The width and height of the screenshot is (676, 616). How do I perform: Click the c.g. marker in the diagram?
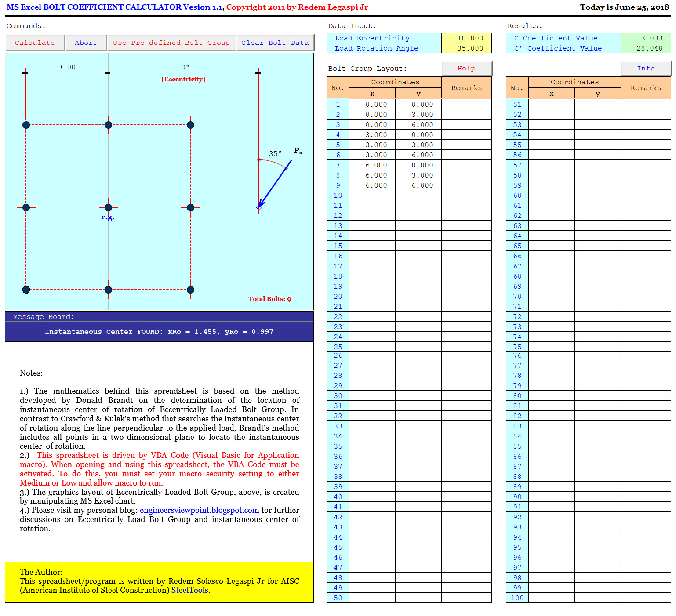[108, 207]
